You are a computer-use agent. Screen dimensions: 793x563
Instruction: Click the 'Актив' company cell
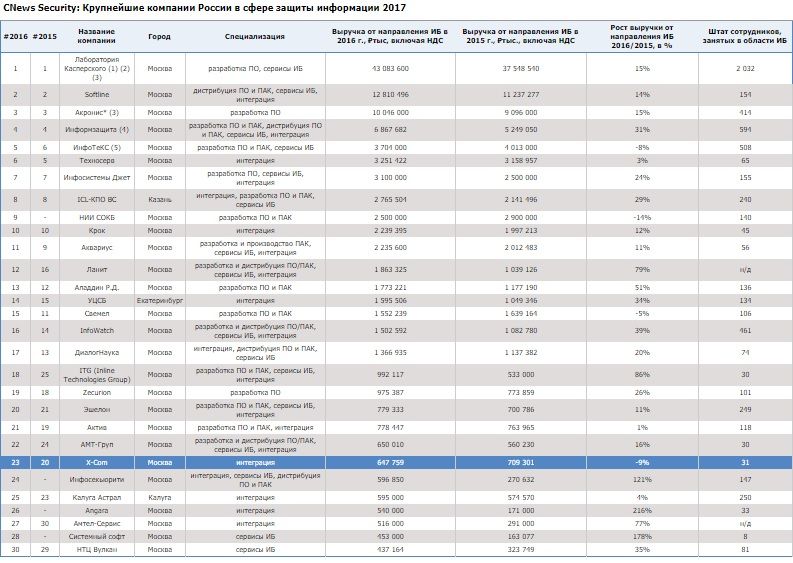[97, 427]
